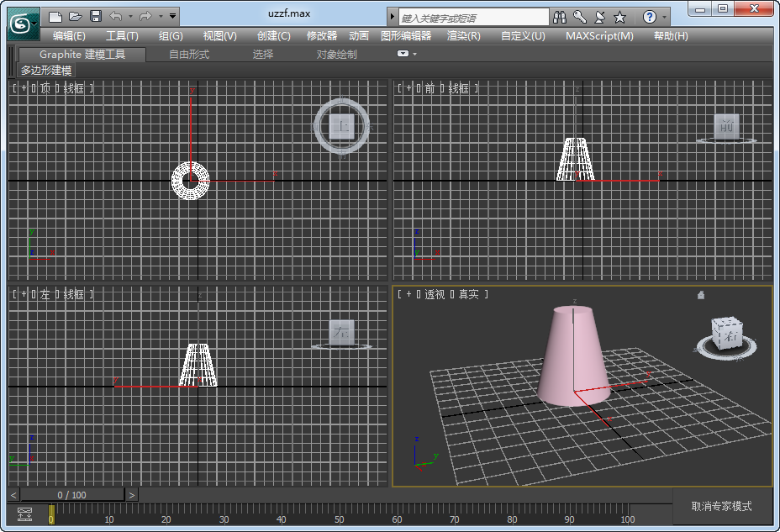Viewport: 780px width, 532px height.
Task: Click the 上 face of the top ViewCube
Action: [342, 126]
